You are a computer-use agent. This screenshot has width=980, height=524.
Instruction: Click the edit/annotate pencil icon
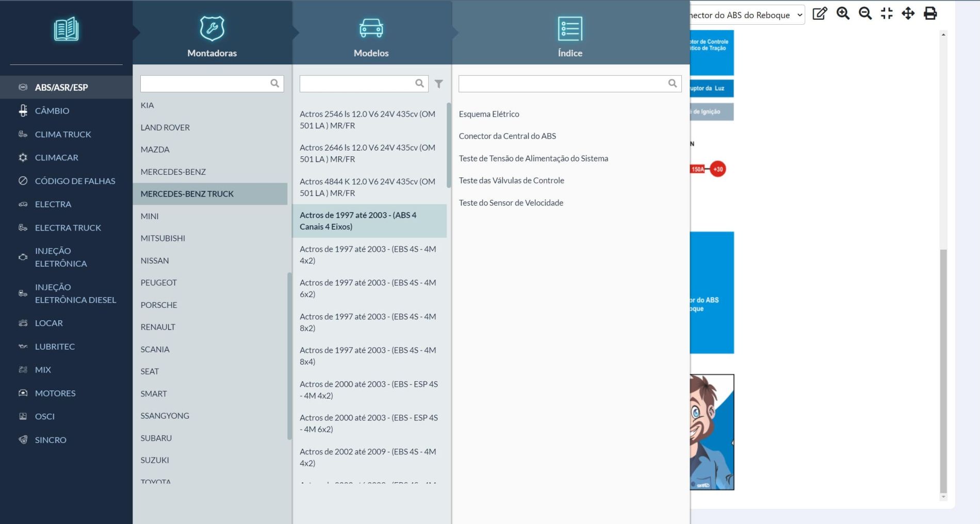click(820, 14)
